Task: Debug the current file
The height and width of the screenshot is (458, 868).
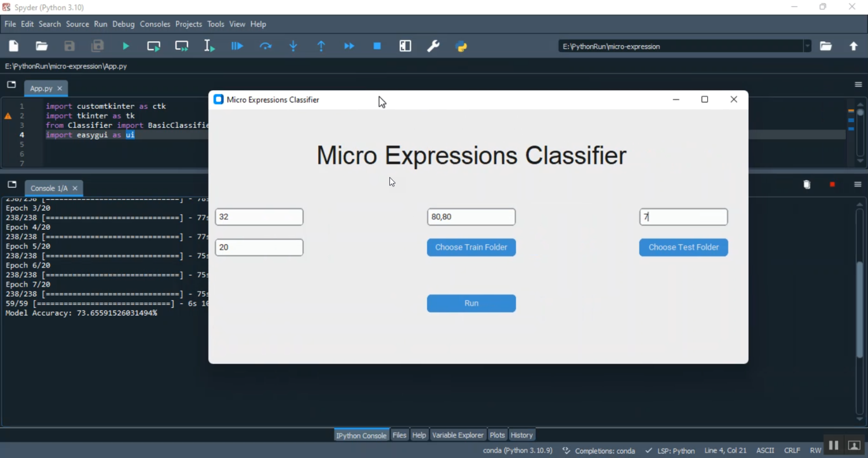Action: point(237,46)
